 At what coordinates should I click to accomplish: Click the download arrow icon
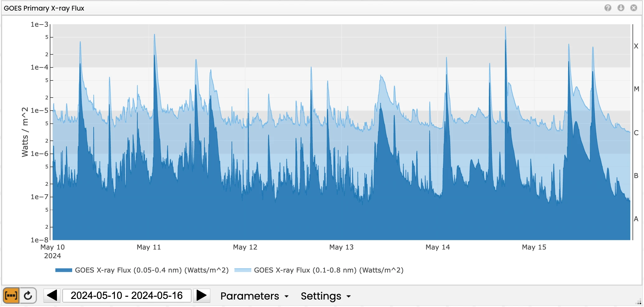click(x=621, y=8)
